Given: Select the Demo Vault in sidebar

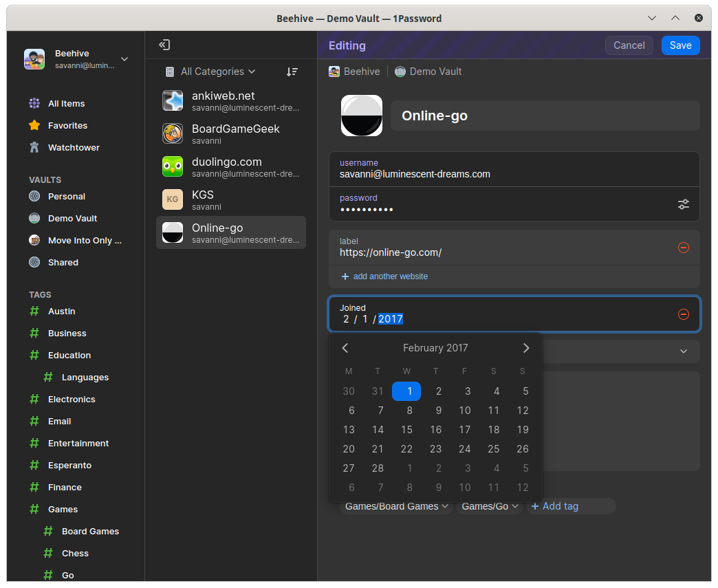Looking at the screenshot, I should coord(72,219).
